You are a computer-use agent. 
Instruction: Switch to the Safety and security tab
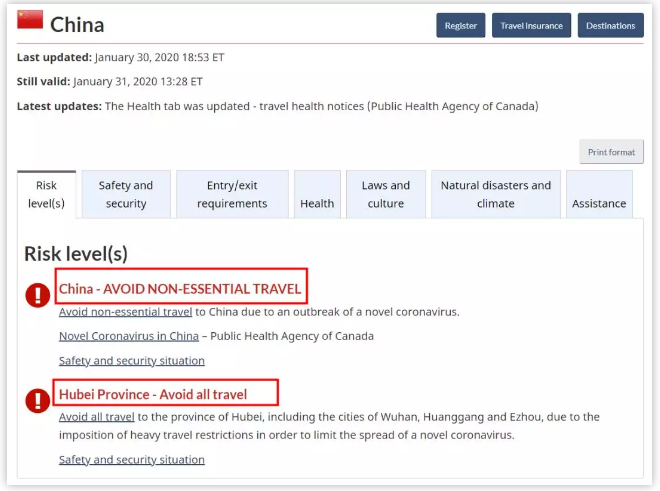pos(126,194)
